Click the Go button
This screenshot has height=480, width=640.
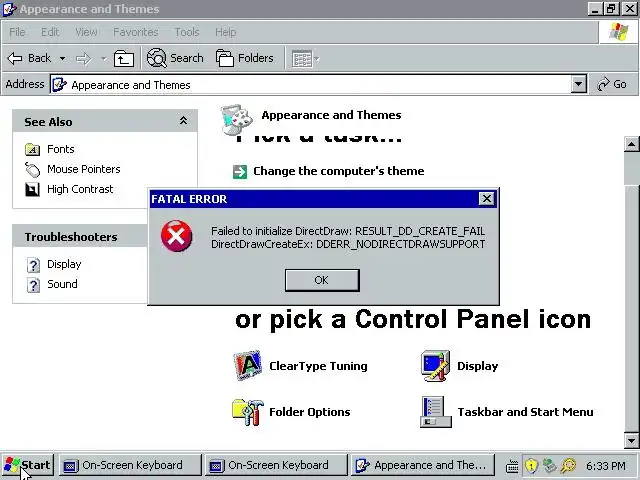612,84
